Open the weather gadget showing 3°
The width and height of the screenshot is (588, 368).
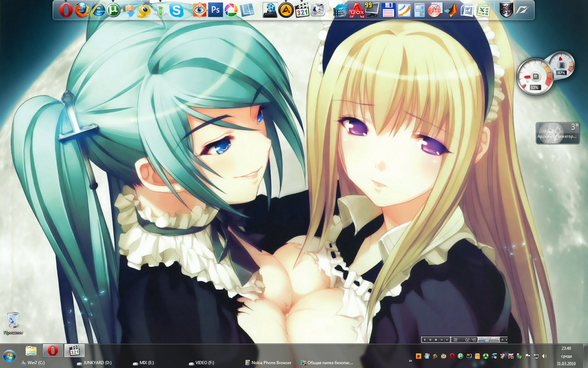point(558,133)
